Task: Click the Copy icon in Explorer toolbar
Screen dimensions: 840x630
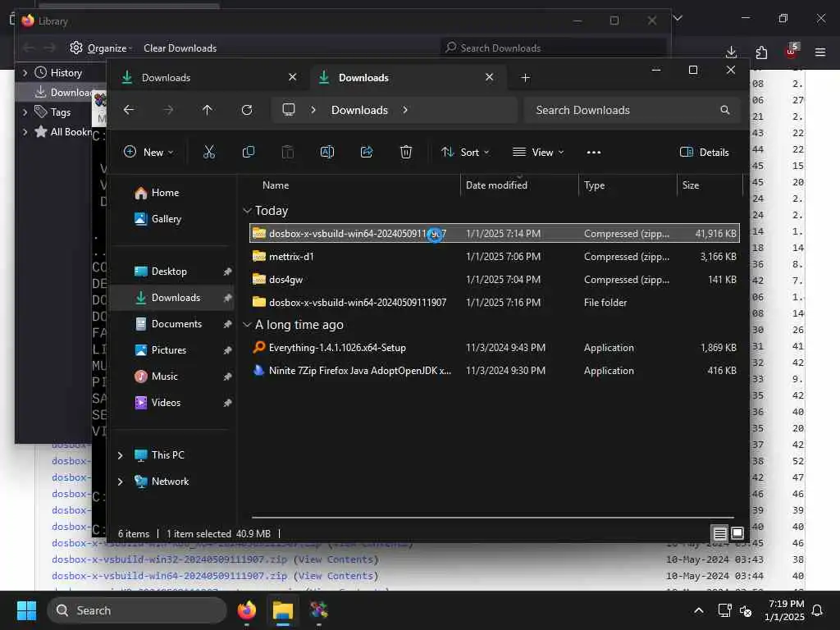Action: coord(248,152)
